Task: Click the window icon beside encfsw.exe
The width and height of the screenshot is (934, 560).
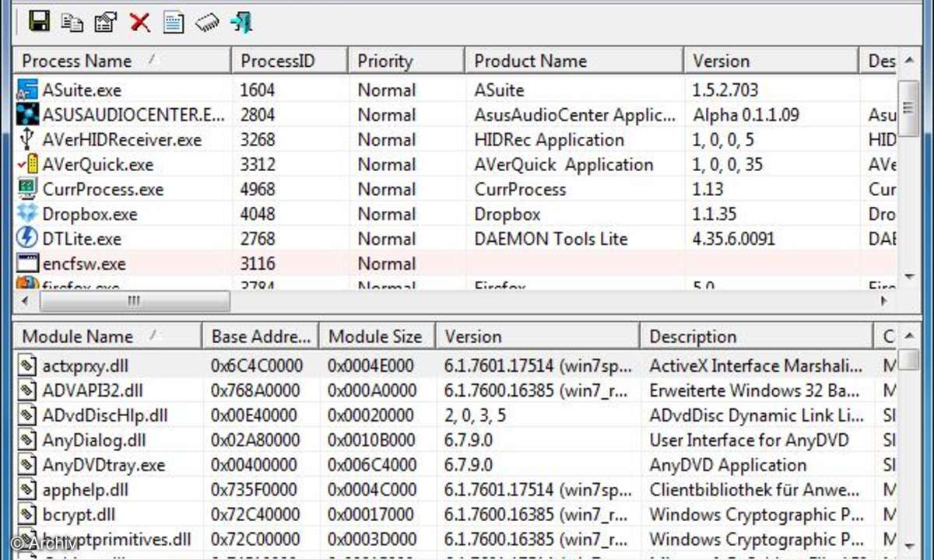Action: click(27, 263)
